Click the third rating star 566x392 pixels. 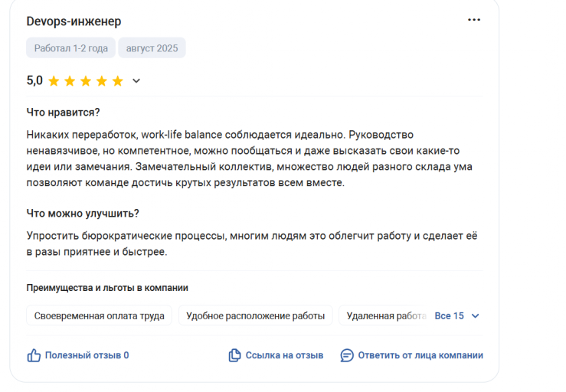(86, 81)
